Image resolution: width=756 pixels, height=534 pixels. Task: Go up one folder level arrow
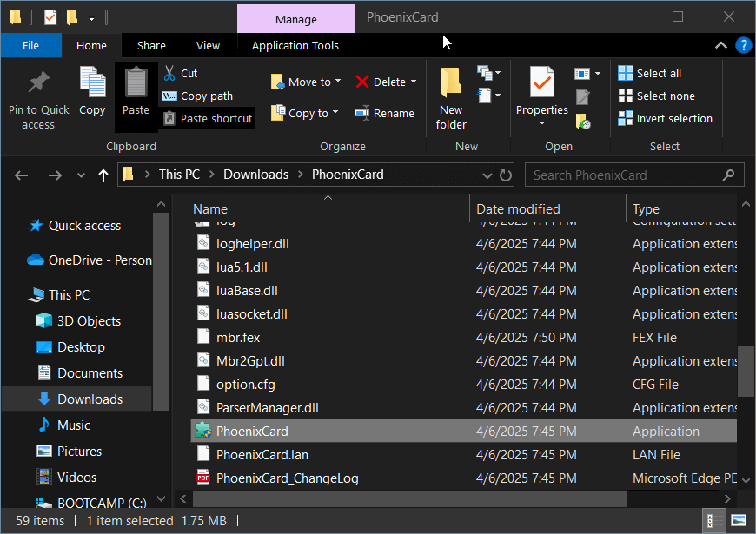103,175
